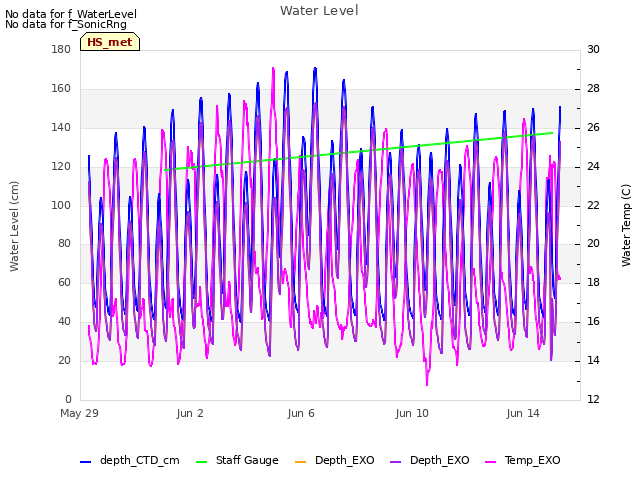Click the green Staff Gauge legend swatch
This screenshot has width=640, height=480.
[201, 462]
